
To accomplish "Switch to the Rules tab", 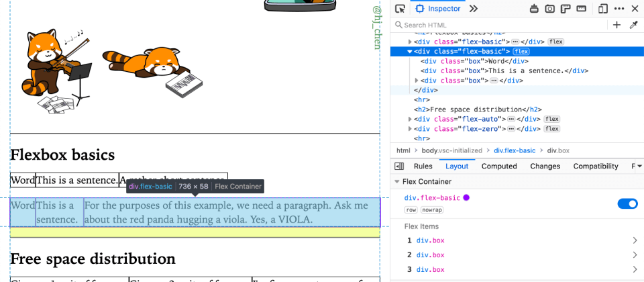I will coord(423,166).
